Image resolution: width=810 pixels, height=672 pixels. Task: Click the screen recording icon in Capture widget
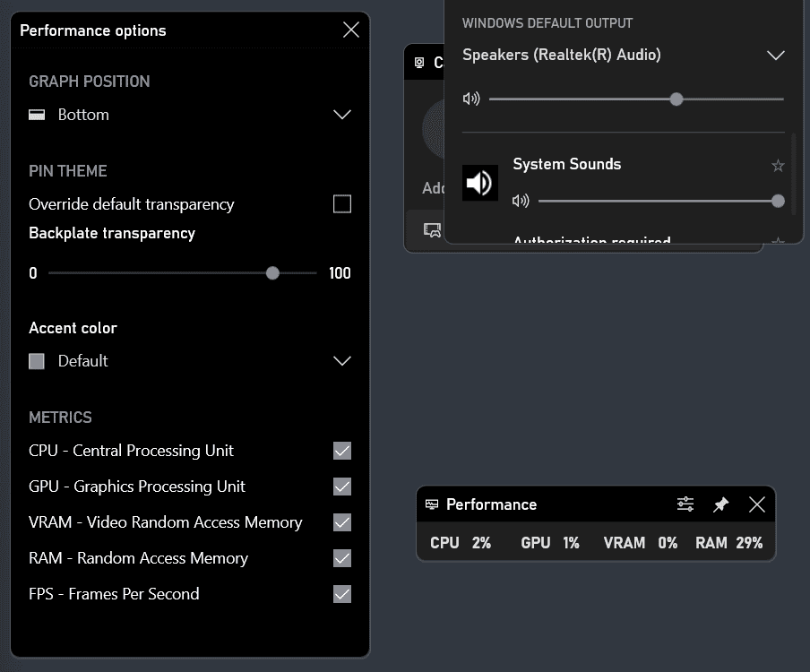(431, 229)
